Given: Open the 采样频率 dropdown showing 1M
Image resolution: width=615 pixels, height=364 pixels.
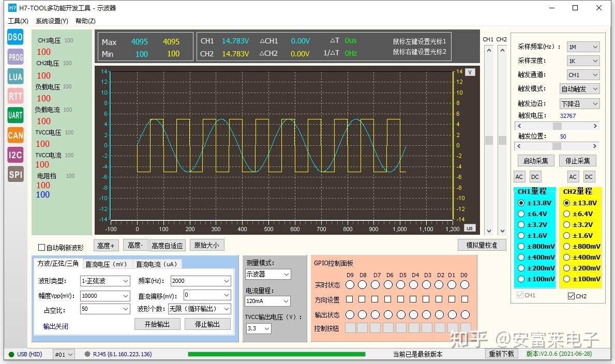Looking at the screenshot, I should click(x=582, y=47).
